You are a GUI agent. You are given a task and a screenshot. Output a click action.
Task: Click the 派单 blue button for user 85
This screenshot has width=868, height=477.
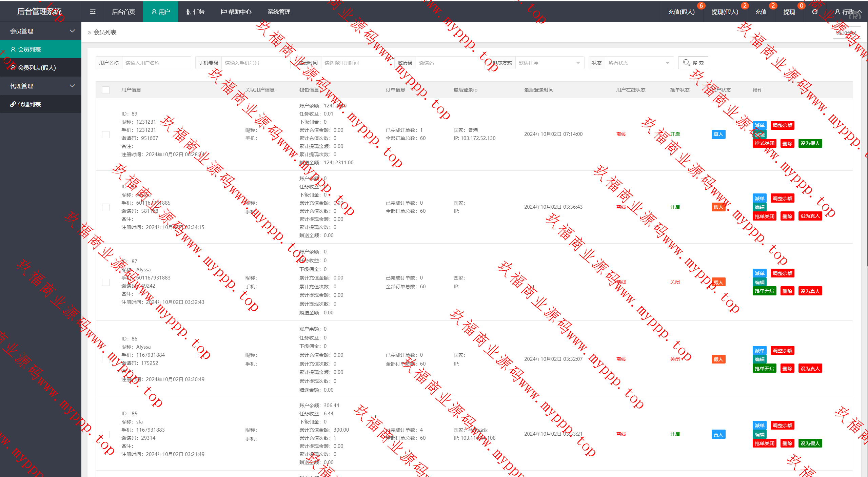pyautogui.click(x=759, y=425)
